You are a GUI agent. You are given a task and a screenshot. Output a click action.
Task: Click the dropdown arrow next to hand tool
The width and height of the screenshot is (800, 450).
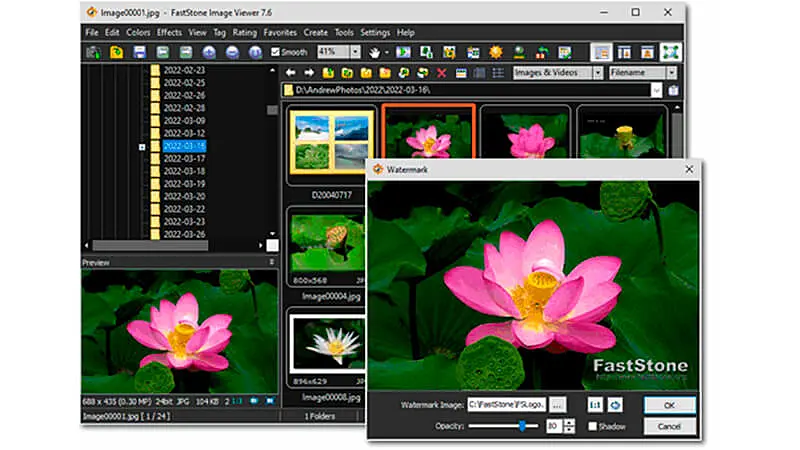tap(387, 53)
